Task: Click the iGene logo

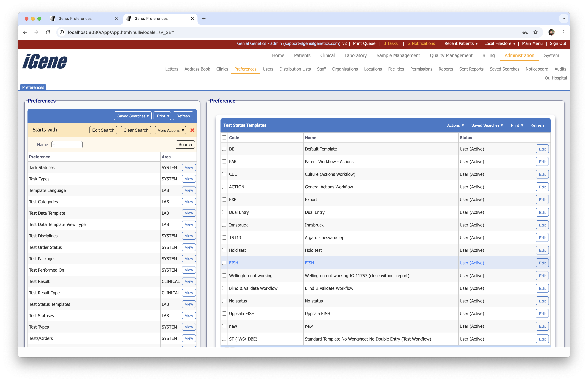Action: pyautogui.click(x=44, y=62)
